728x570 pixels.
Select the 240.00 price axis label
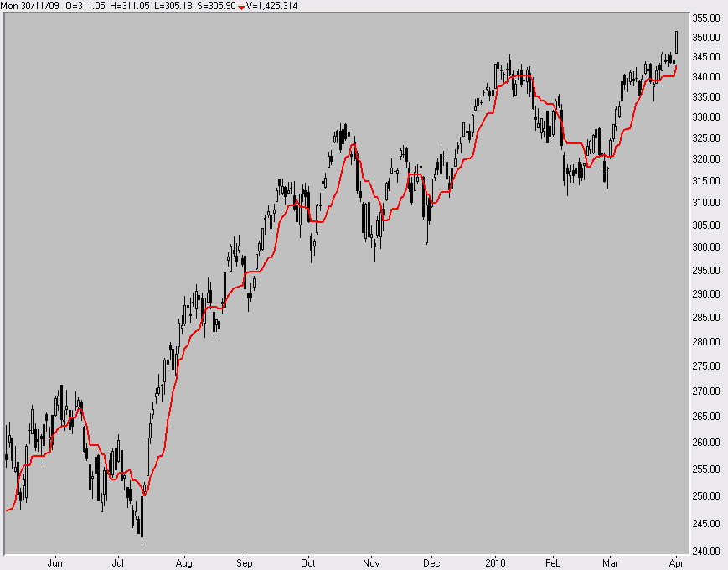pos(704,552)
